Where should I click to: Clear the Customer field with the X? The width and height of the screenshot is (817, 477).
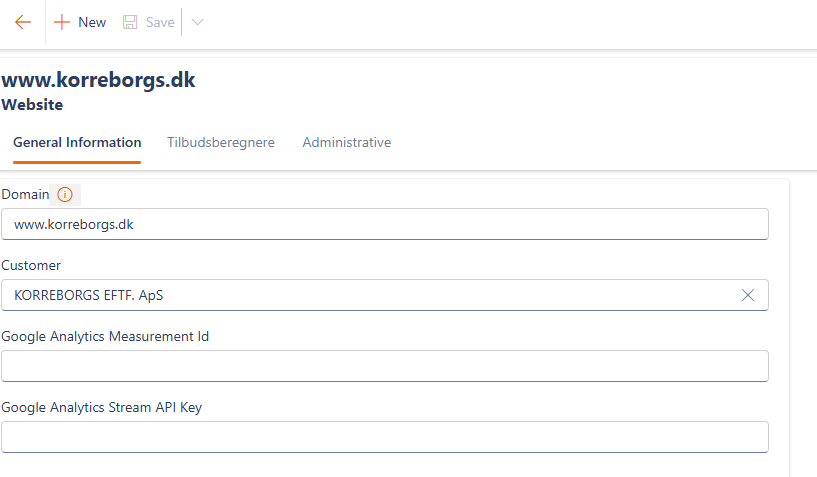748,295
